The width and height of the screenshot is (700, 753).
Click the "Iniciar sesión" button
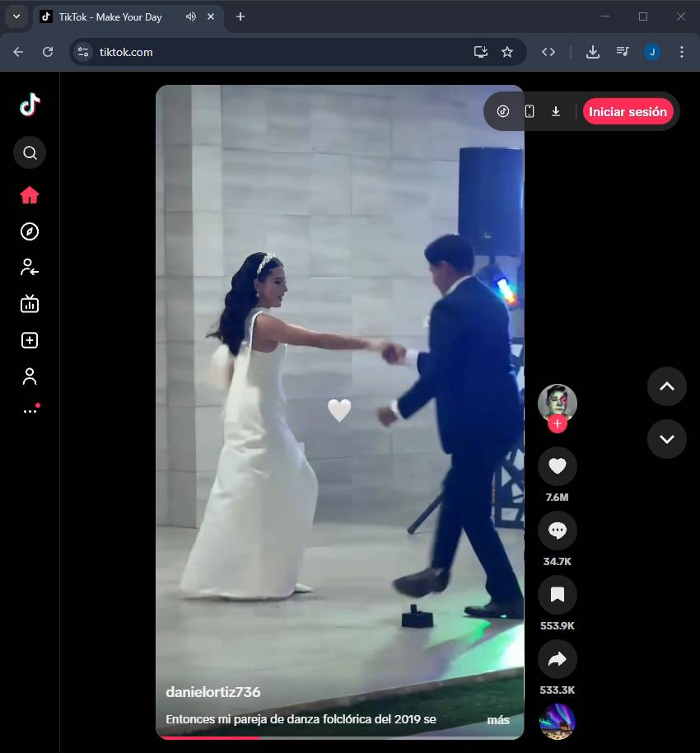pyautogui.click(x=628, y=111)
